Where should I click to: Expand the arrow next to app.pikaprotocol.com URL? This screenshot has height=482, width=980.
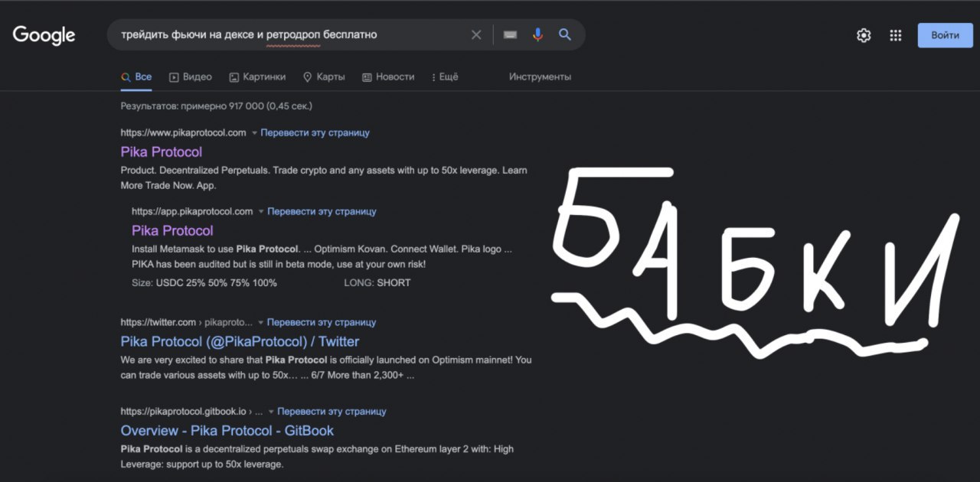[260, 212]
